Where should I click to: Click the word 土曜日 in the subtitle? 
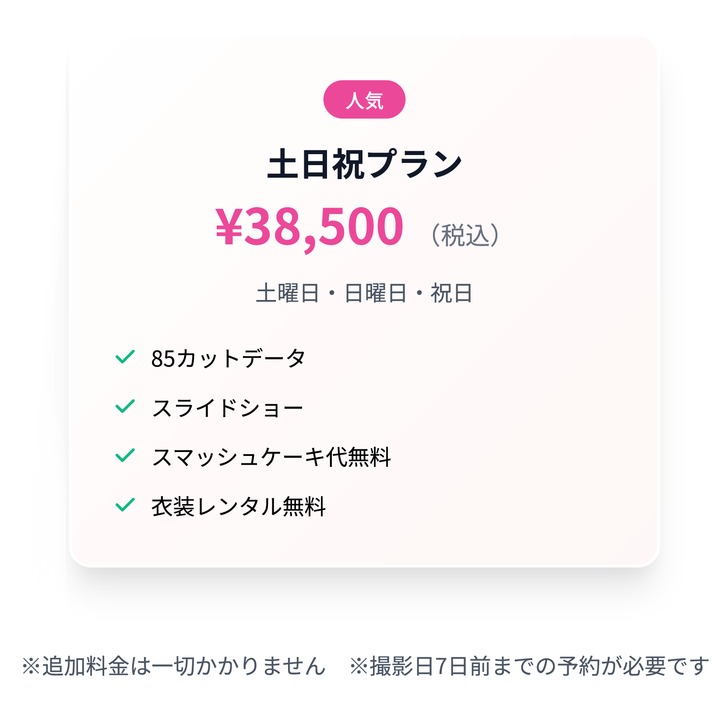pos(288,293)
